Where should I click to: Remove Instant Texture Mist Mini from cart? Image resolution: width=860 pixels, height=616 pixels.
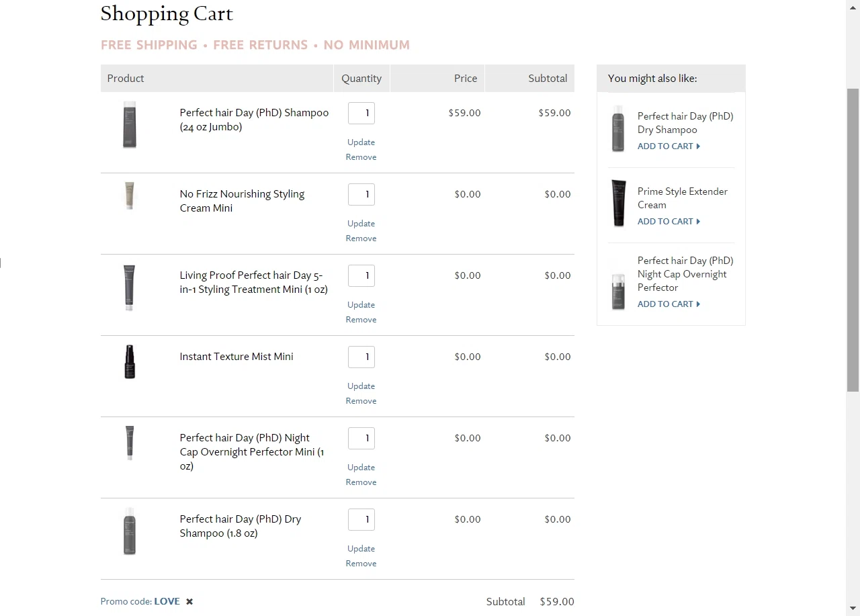361,401
